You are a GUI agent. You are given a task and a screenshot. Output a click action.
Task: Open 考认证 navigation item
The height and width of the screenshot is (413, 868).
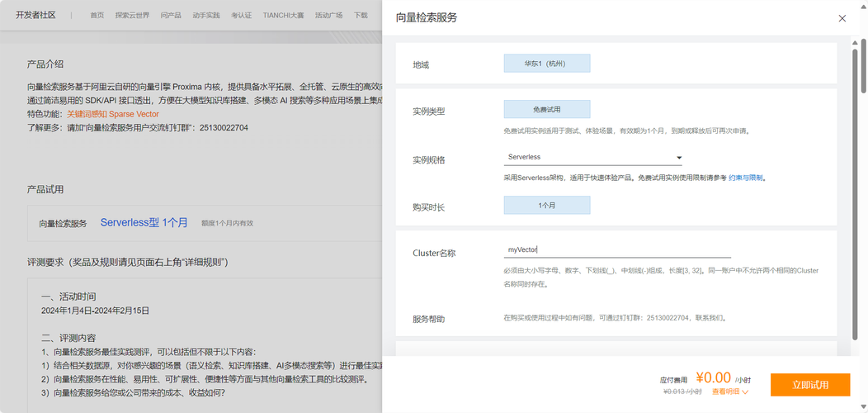pyautogui.click(x=242, y=16)
